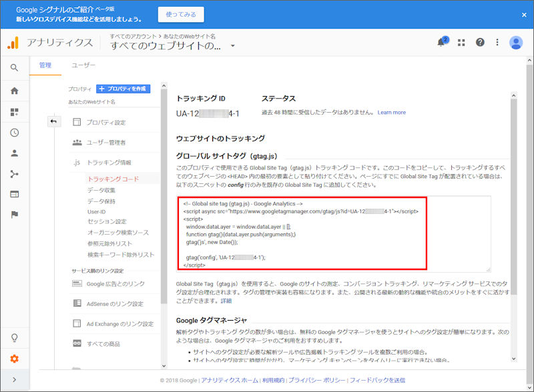Open Conversions flag icon

[14, 215]
